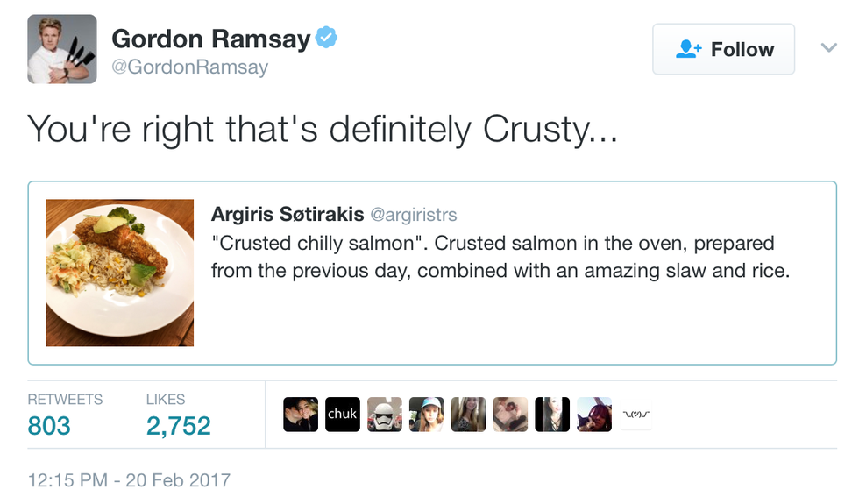Open the Gordon Ramsay profile name link
Viewport: 859px width, 504px height.
[x=211, y=39]
